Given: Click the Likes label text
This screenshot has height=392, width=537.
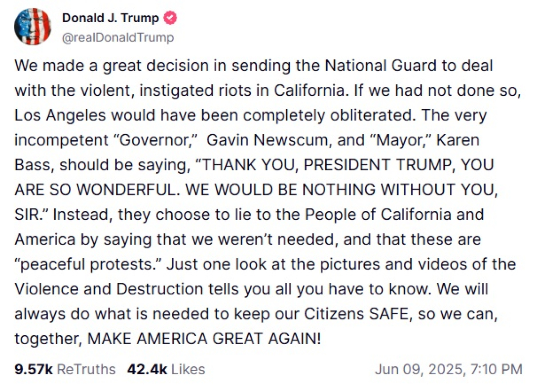Looking at the screenshot, I should click(x=188, y=369).
